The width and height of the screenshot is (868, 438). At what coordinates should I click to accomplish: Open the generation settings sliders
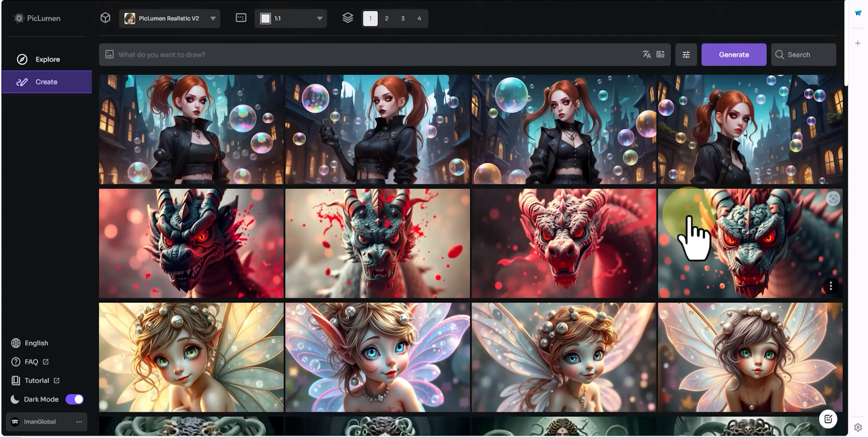[686, 55]
